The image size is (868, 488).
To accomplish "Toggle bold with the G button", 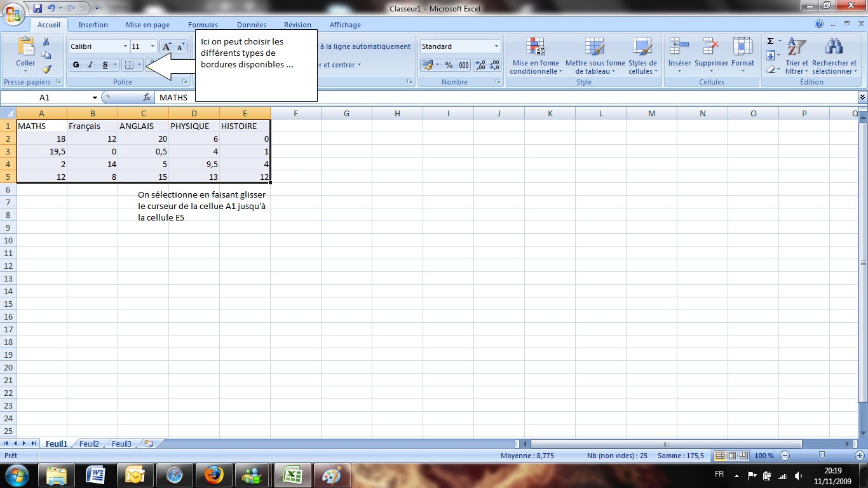I will tap(76, 65).
